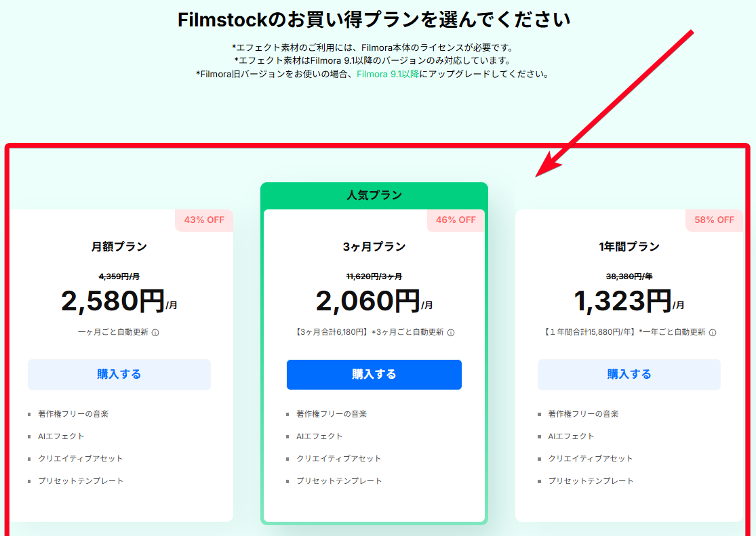Click the 58% OFF discount badge
The height and width of the screenshot is (536, 756).
(714, 220)
